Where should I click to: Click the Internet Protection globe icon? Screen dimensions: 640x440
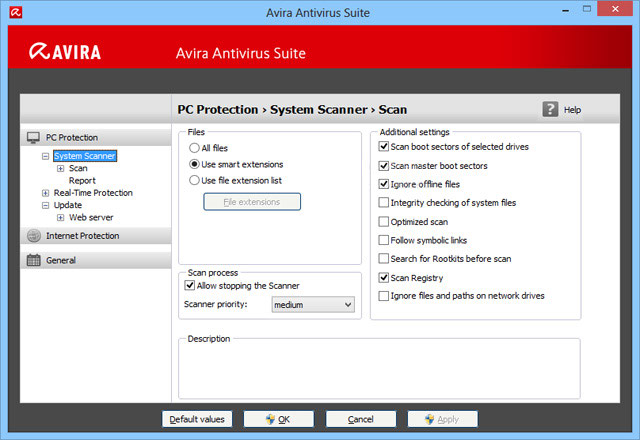tap(33, 236)
